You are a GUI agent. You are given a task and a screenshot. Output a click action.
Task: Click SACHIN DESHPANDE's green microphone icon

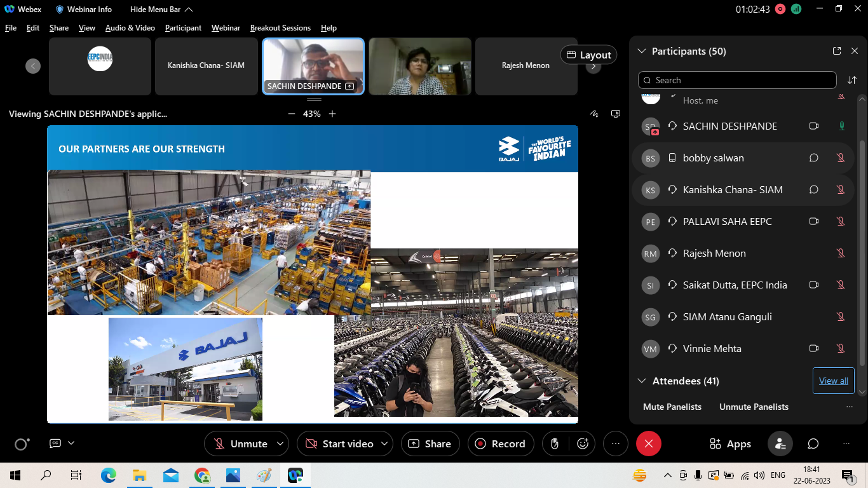[842, 126]
